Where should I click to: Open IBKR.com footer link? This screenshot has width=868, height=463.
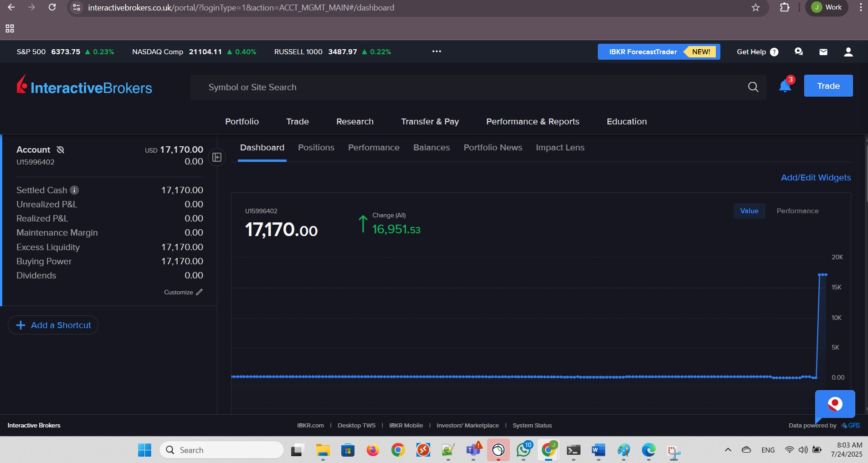click(x=310, y=426)
